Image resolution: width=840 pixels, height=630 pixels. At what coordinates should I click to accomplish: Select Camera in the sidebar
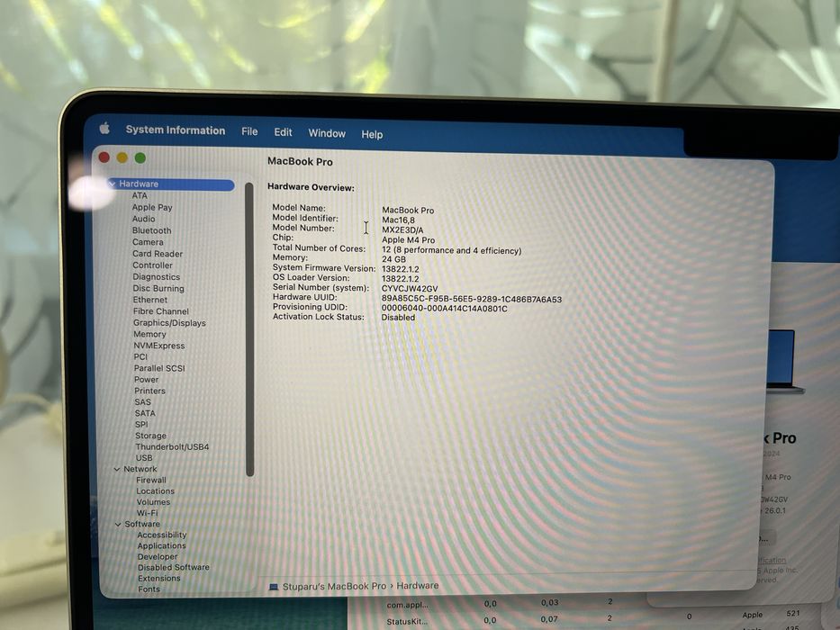[x=148, y=242]
